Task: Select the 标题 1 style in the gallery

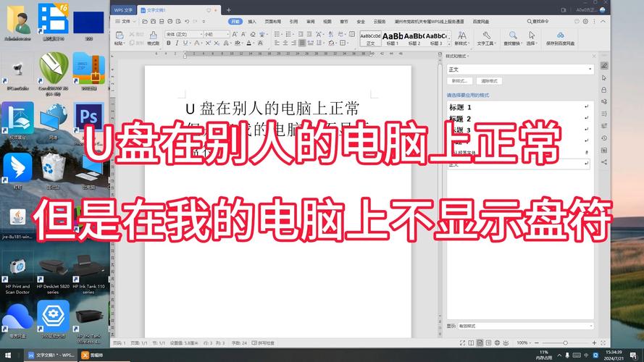Action: click(393, 39)
